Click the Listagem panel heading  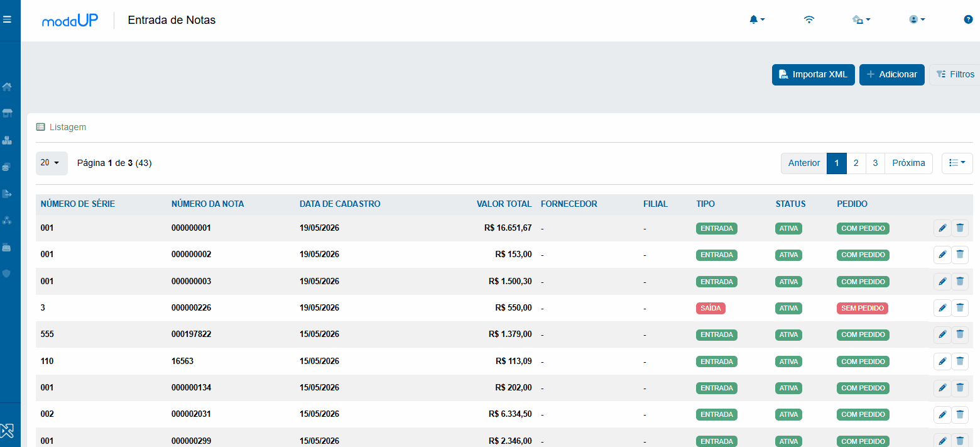pos(61,127)
